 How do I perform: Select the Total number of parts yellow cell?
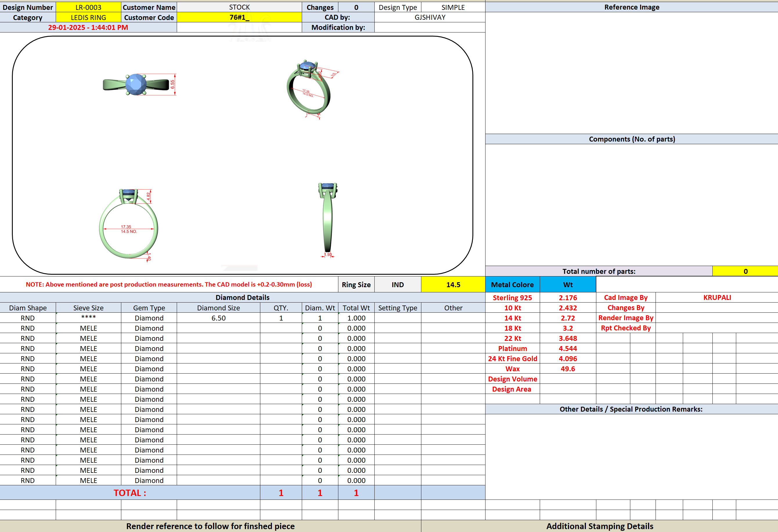pyautogui.click(x=745, y=271)
